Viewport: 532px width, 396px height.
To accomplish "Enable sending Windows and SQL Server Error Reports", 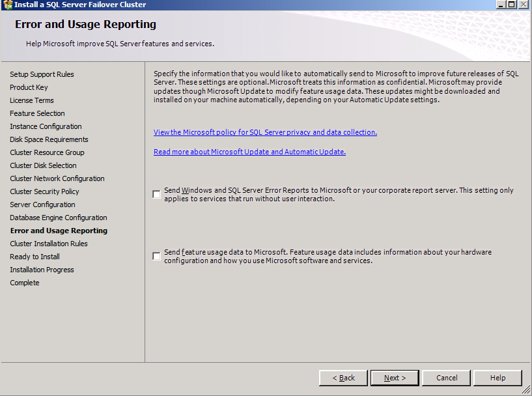I will click(156, 195).
